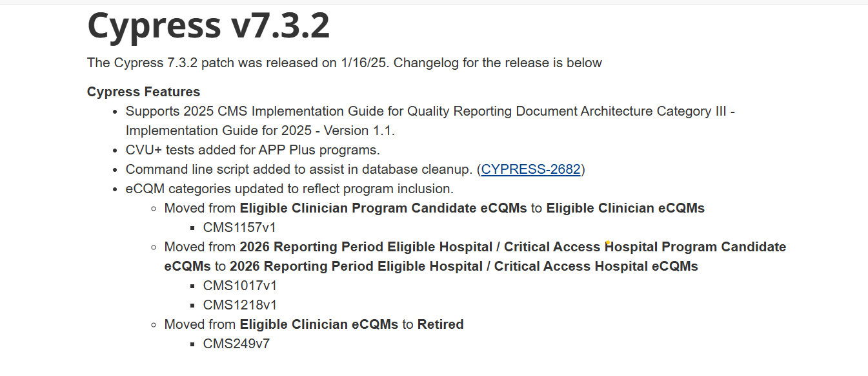
Task: Select the CMS1218v1 measure entry
Action: click(239, 305)
